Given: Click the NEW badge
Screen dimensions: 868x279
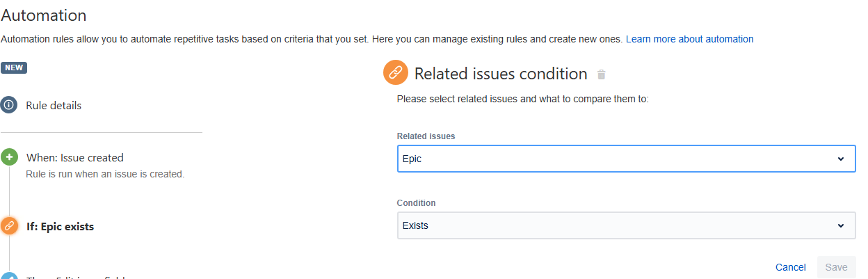Looking at the screenshot, I should click(14, 68).
